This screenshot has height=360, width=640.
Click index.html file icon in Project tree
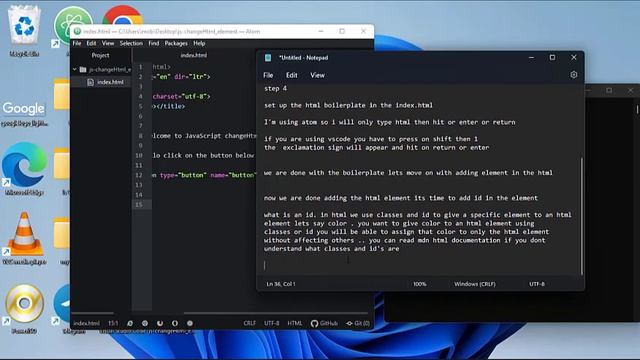[x=91, y=82]
